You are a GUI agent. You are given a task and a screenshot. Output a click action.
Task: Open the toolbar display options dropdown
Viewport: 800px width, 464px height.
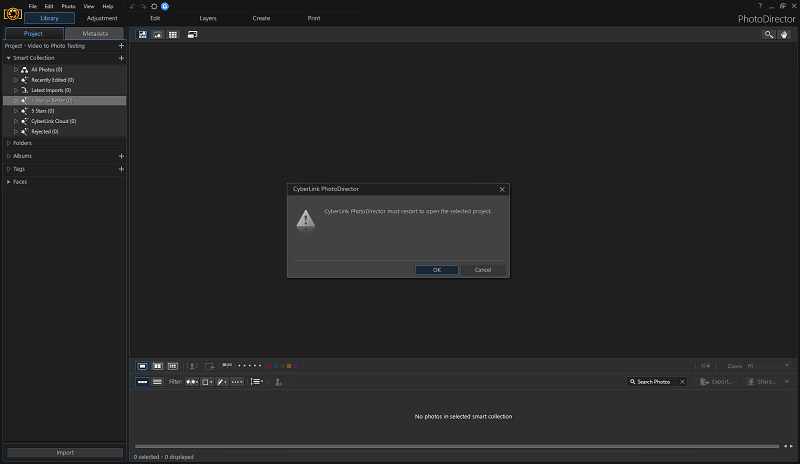click(706, 366)
